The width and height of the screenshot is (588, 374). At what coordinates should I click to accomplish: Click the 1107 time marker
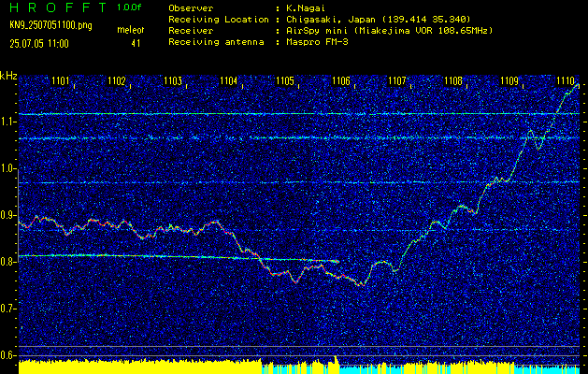[x=397, y=80]
